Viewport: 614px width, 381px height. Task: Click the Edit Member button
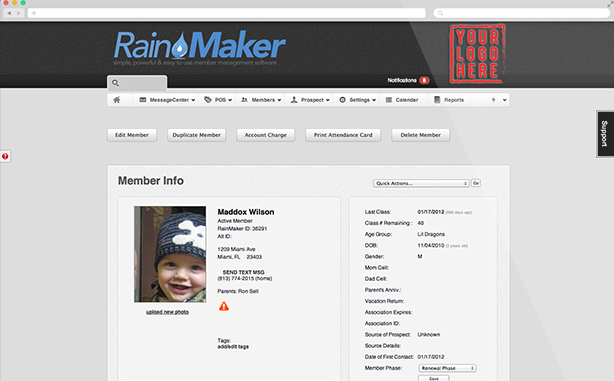[132, 135]
